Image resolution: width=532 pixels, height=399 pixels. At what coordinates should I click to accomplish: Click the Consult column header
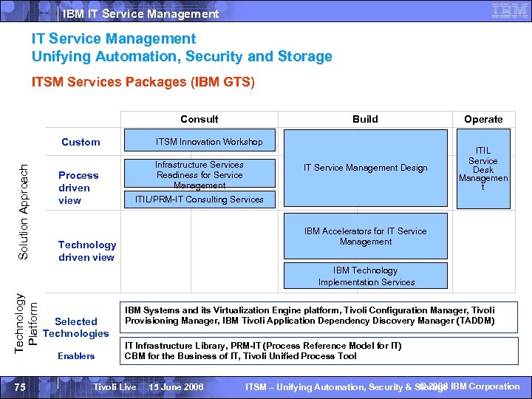point(199,119)
